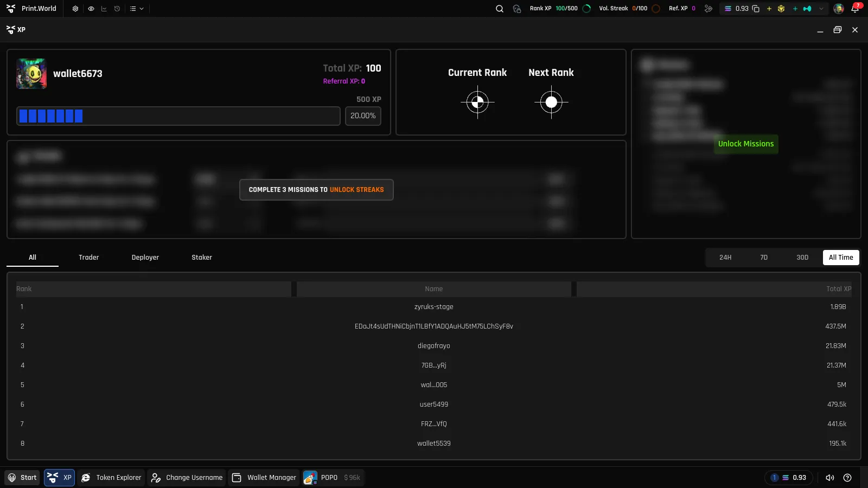Click the 20.00% progress badge
The image size is (868, 488).
[363, 116]
